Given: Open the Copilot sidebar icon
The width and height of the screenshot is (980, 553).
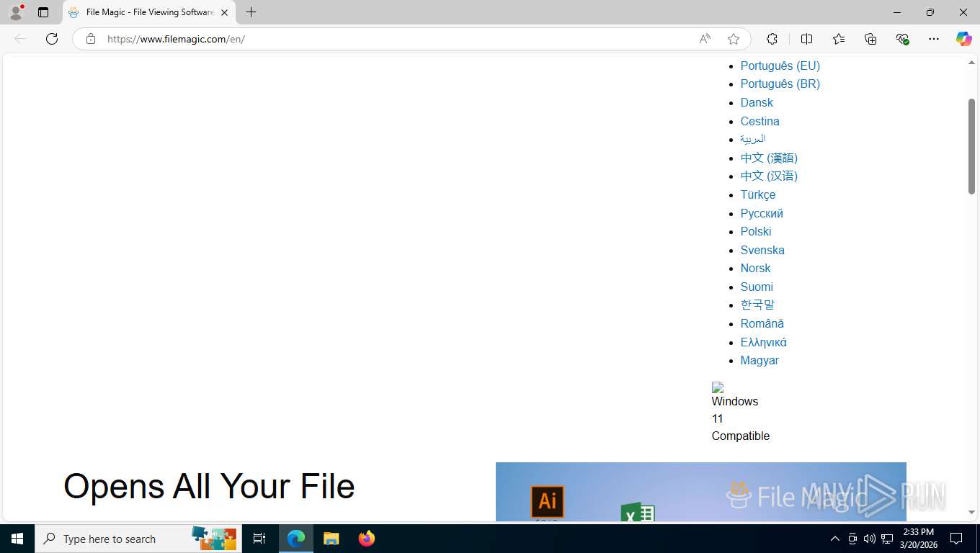Looking at the screenshot, I should click(x=963, y=39).
